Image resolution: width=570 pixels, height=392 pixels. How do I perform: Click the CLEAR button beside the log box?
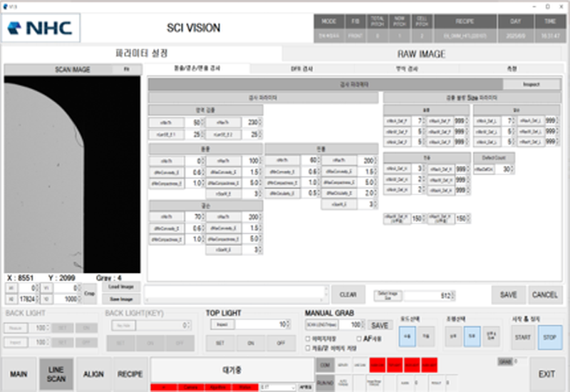(347, 294)
